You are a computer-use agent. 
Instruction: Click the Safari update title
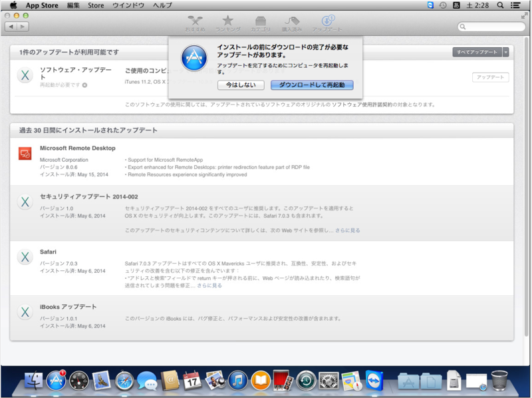click(48, 252)
